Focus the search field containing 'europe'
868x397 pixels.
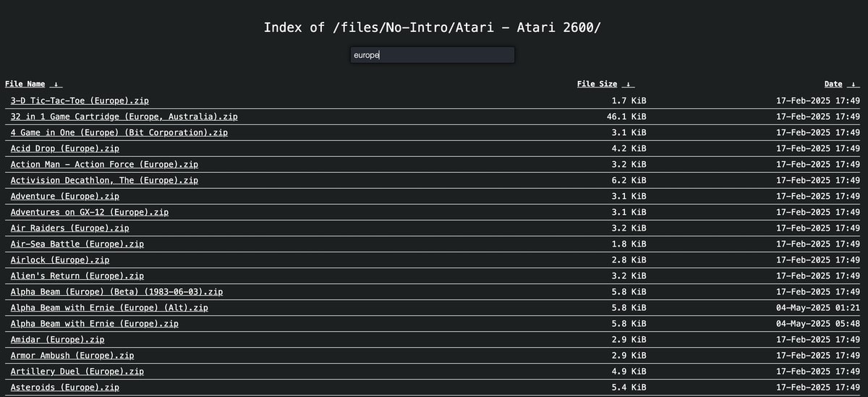(433, 55)
